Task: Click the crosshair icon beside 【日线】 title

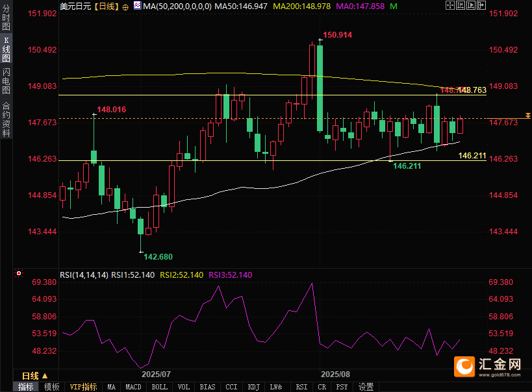Action: pos(125,6)
